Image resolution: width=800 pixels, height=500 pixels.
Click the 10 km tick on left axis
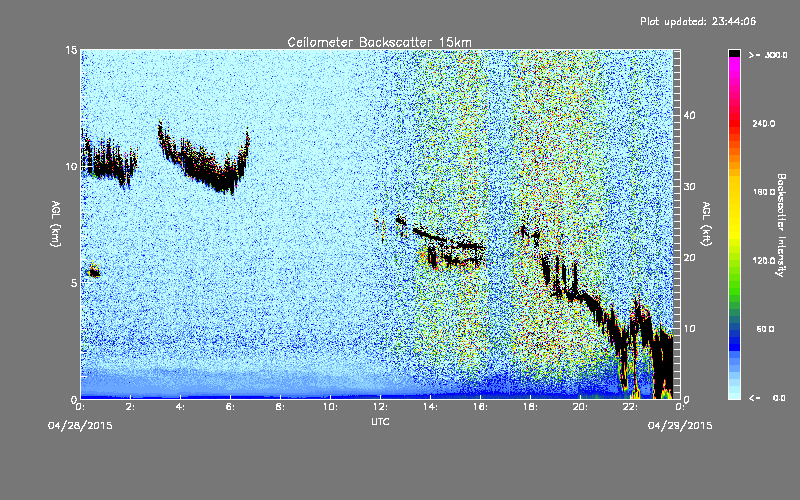(x=71, y=167)
